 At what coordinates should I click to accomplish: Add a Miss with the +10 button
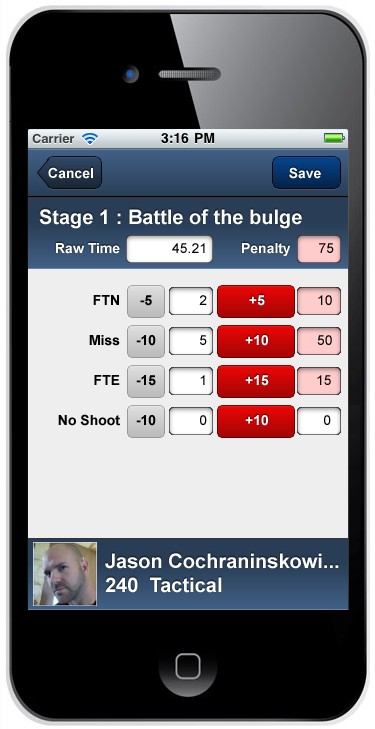(256, 341)
